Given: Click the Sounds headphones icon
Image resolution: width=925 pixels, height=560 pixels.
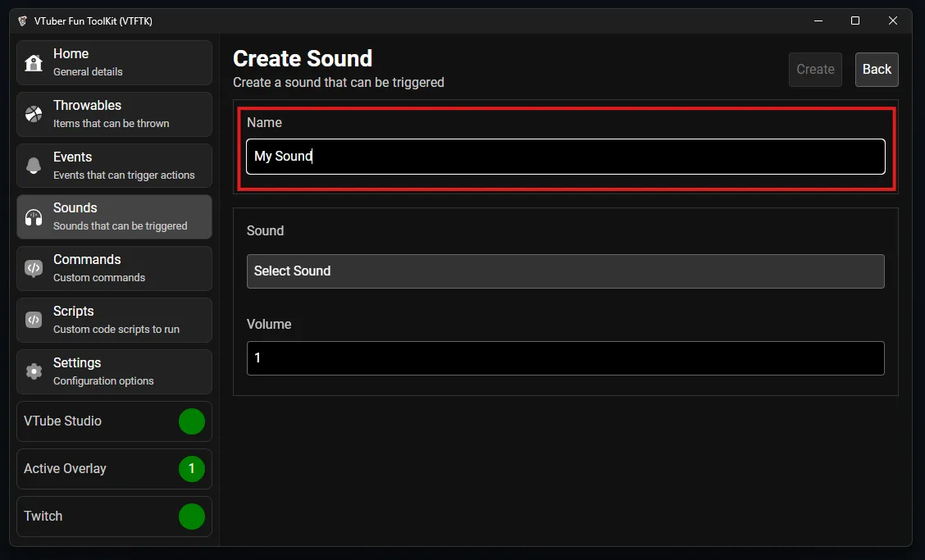Looking at the screenshot, I should point(34,217).
